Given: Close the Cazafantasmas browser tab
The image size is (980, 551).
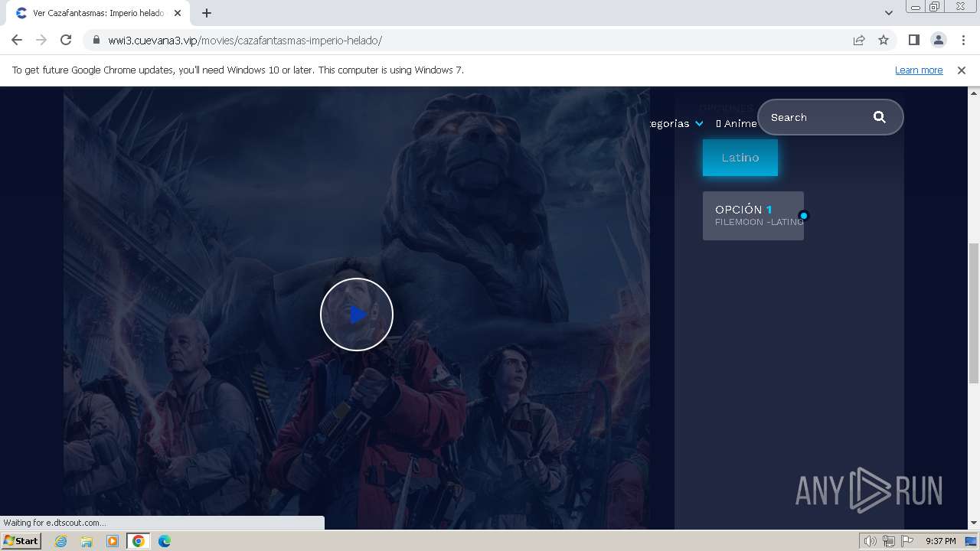Looking at the screenshot, I should 178,13.
